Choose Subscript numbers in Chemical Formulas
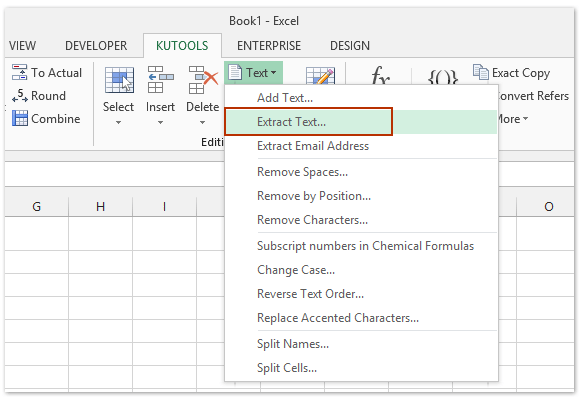This screenshot has width=584, height=400. [x=361, y=246]
